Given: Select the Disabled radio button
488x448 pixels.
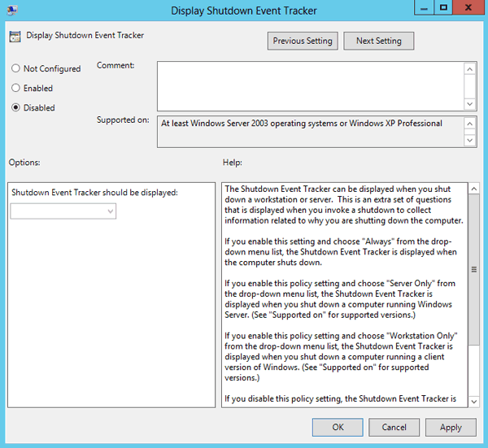Looking at the screenshot, I should [33, 107].
